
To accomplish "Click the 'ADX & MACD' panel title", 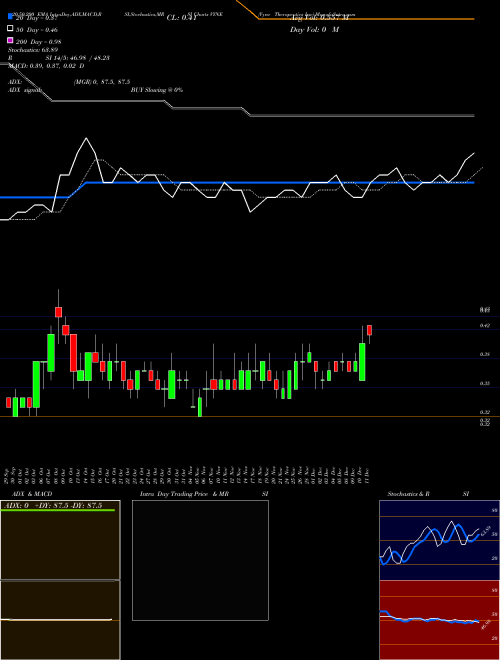I will click(x=32, y=494).
